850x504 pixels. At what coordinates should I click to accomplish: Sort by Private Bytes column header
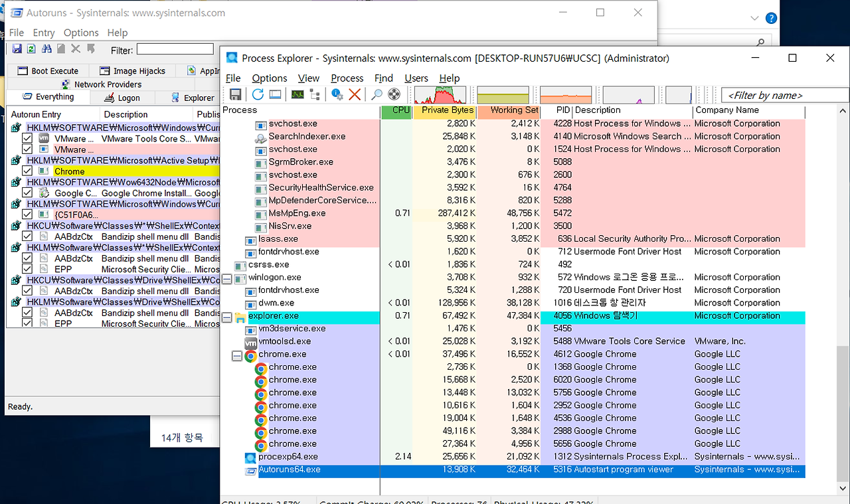pyautogui.click(x=444, y=110)
